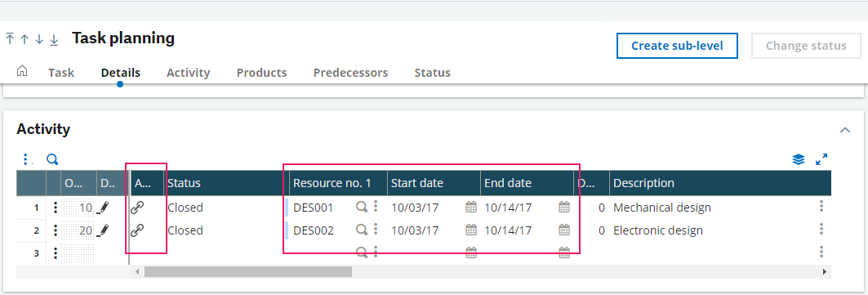Lookup resource magnifier in empty row 3
Screen dimensions: 868x295
(362, 253)
